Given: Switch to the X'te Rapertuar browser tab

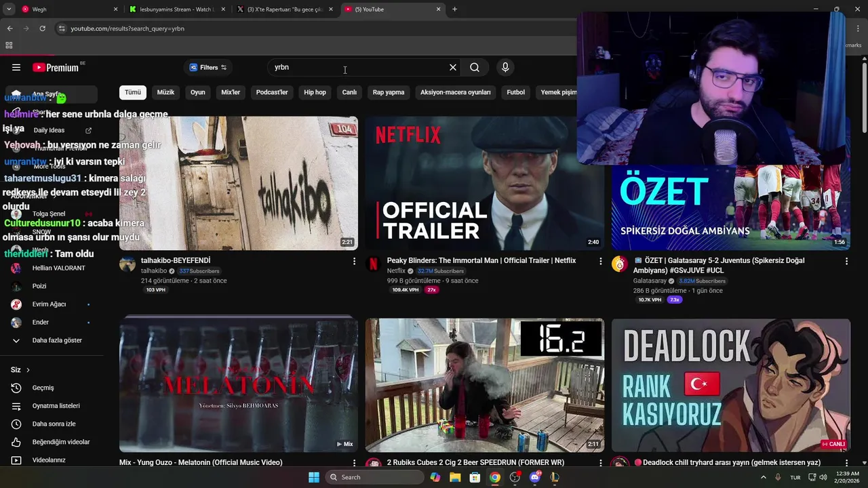Looking at the screenshot, I should pos(284,9).
